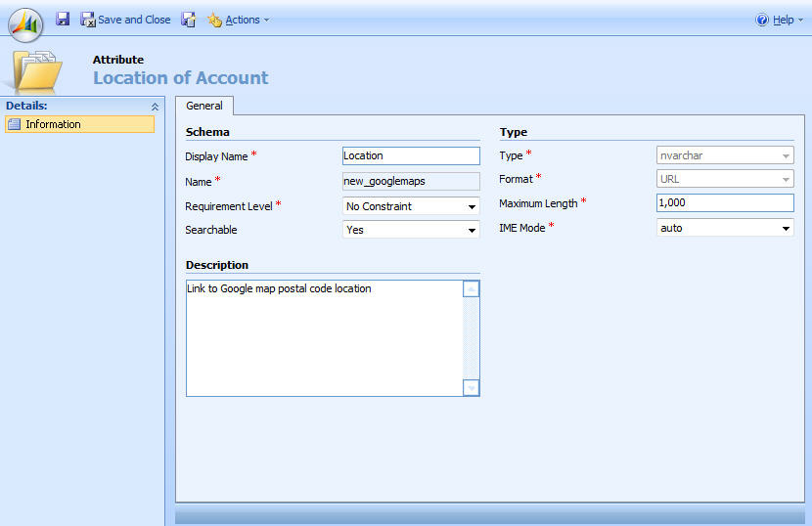The width and height of the screenshot is (812, 526).
Task: Collapse the Details panel using chevron
Action: pos(154,106)
